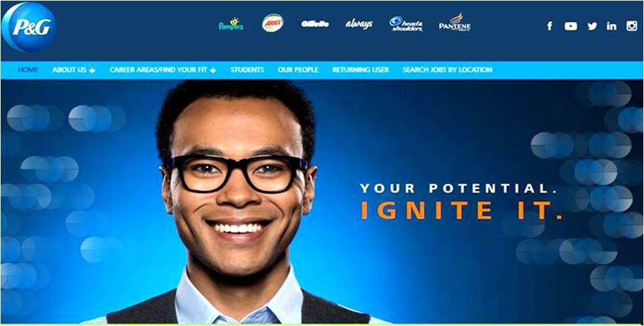Expand Career Areas/Find Your Fit arrow
Image resolution: width=644 pixels, height=326 pixels.
click(x=213, y=70)
